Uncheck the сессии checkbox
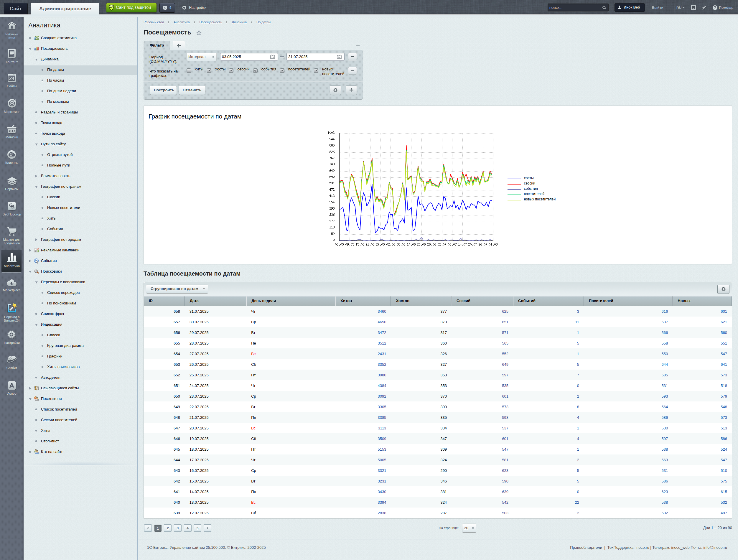 231,70
